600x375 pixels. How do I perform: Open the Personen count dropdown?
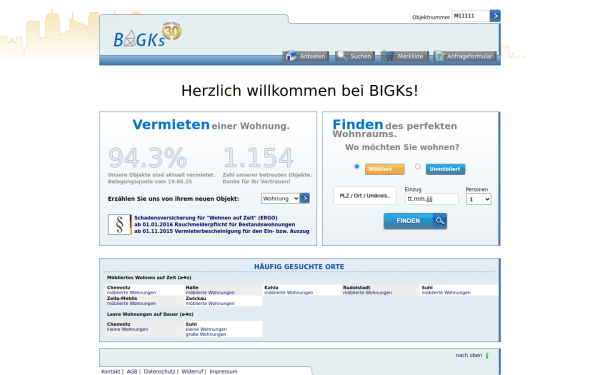[x=478, y=199]
